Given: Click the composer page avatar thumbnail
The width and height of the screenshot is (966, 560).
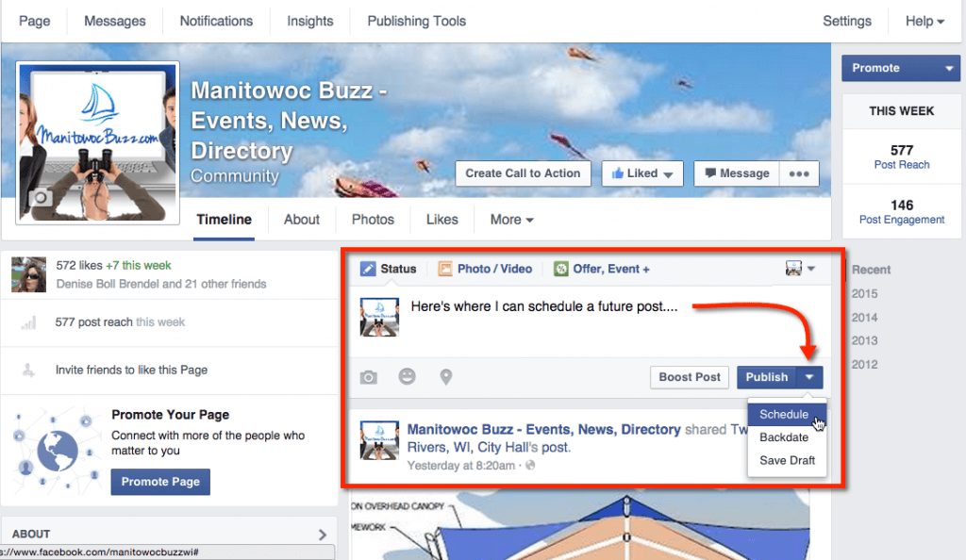Looking at the screenshot, I should point(379,317).
